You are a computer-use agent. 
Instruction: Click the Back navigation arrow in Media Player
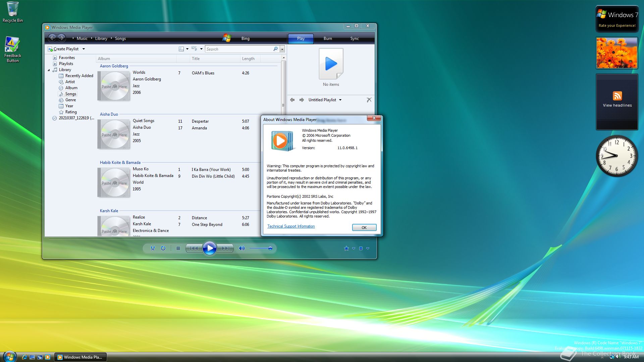(52, 38)
